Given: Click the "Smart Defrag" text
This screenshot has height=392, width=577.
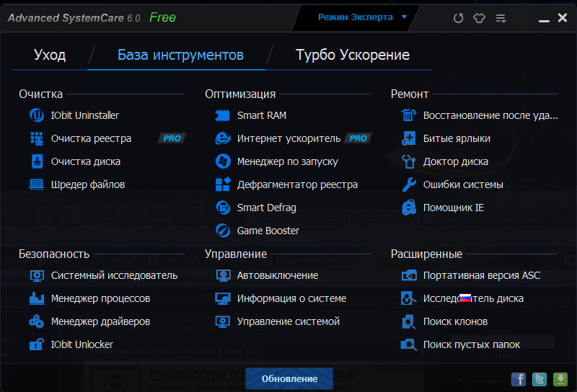Looking at the screenshot, I should [x=266, y=208].
